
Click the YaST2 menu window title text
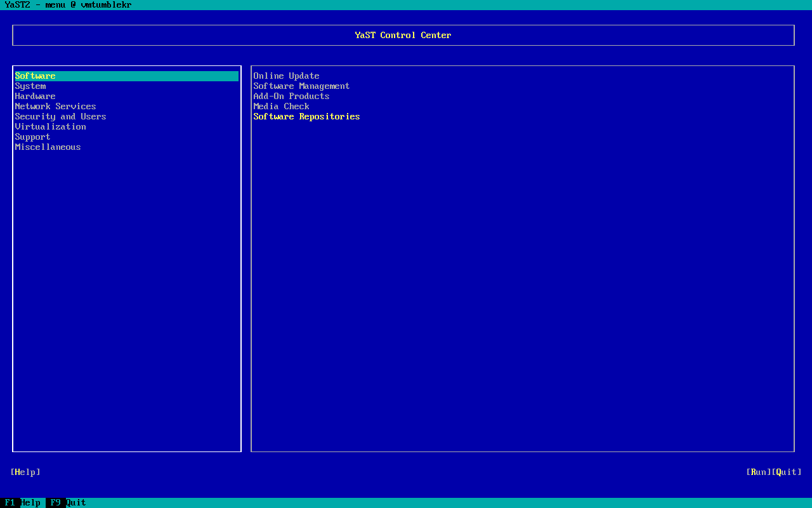[68, 5]
